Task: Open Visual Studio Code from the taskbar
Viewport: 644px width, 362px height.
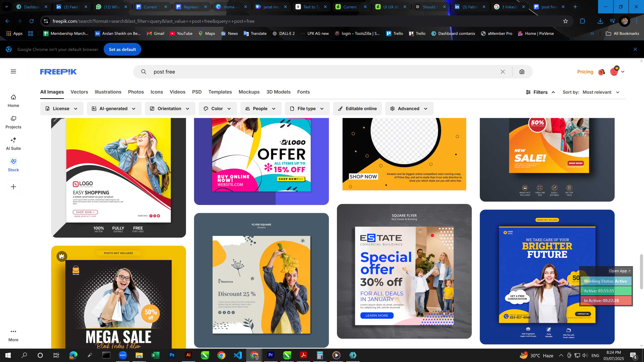Action: [x=238, y=355]
